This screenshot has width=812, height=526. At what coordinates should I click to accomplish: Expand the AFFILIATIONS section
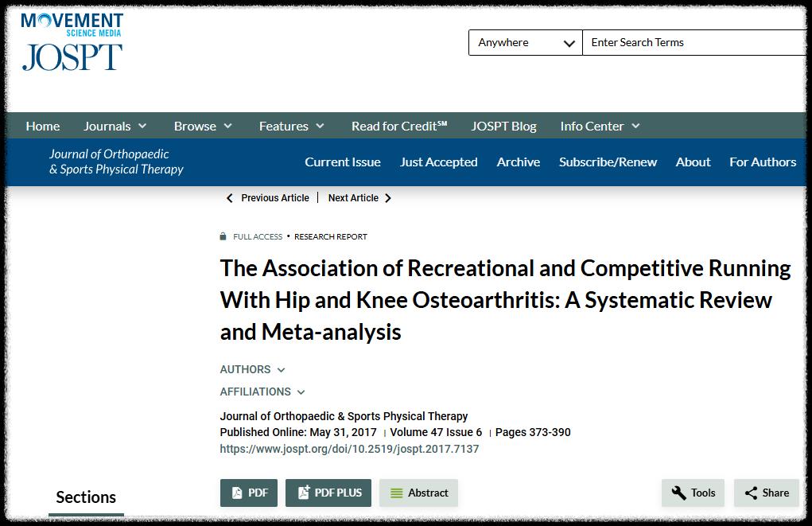[262, 392]
